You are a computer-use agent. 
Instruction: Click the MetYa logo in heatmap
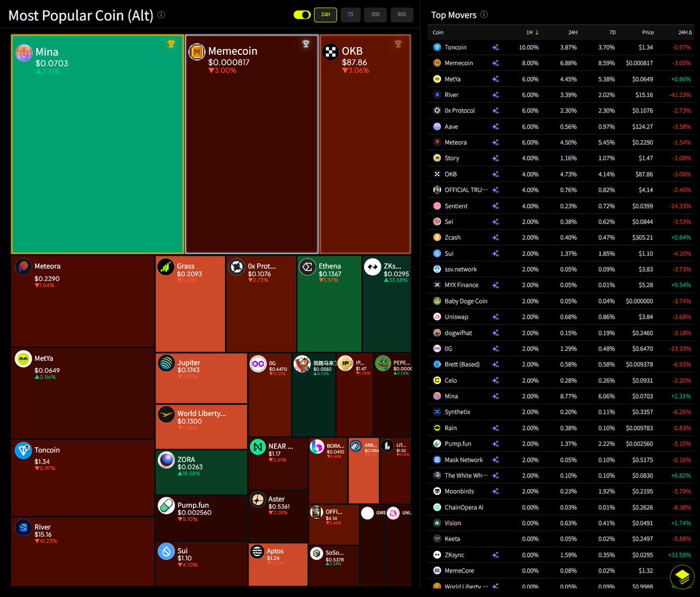23,359
